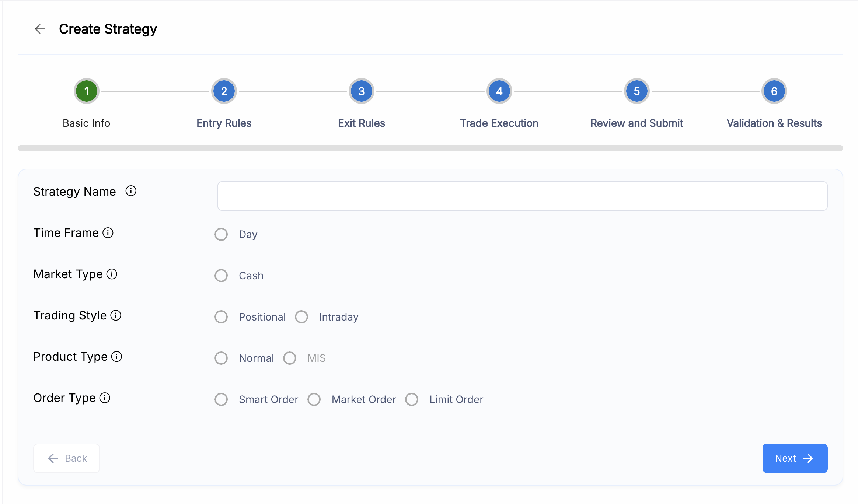
Task: Click the Time Frame info icon
Action: pos(108,233)
